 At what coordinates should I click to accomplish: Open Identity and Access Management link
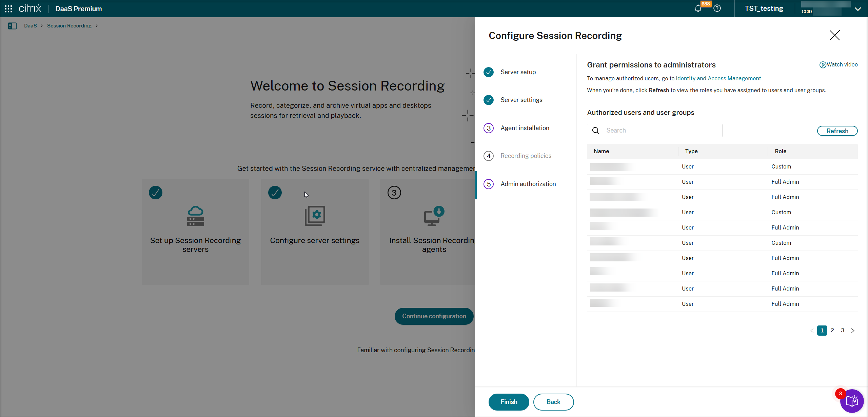coord(719,78)
